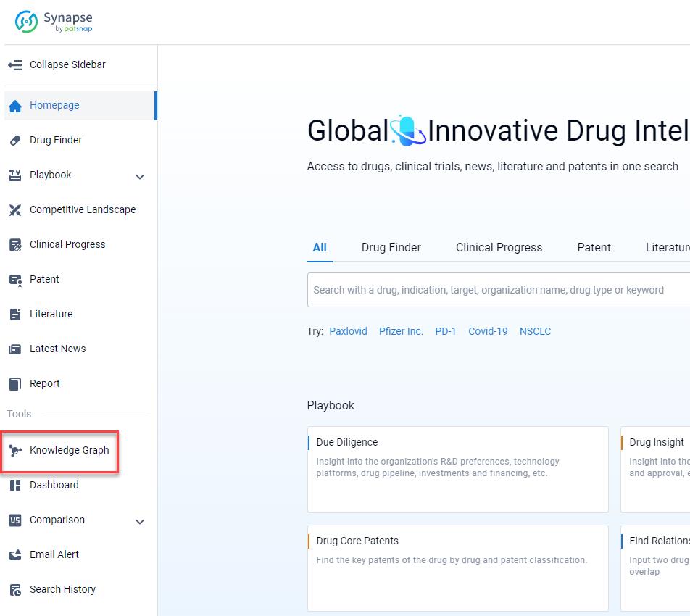This screenshot has height=616, width=690.
Task: Click the Clinical Progress sidebar icon
Action: tap(15, 245)
